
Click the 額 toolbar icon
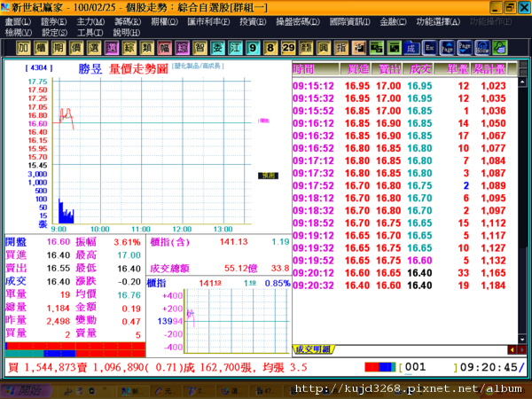[306, 48]
